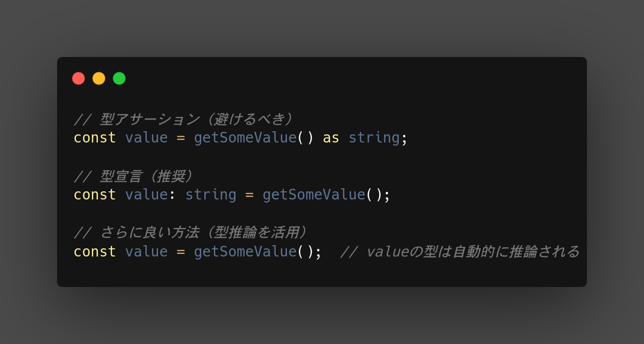
Task: Click the comment さらに良い方法（型推論を活用）
Action: tap(192, 234)
